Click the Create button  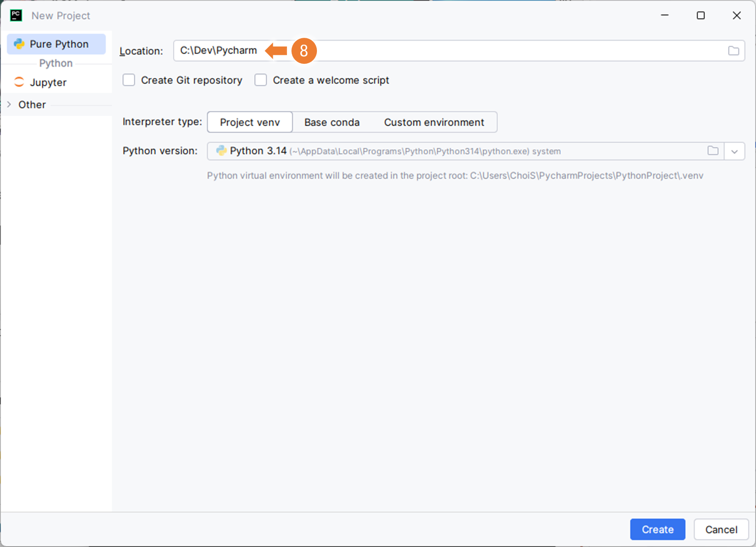(x=657, y=529)
